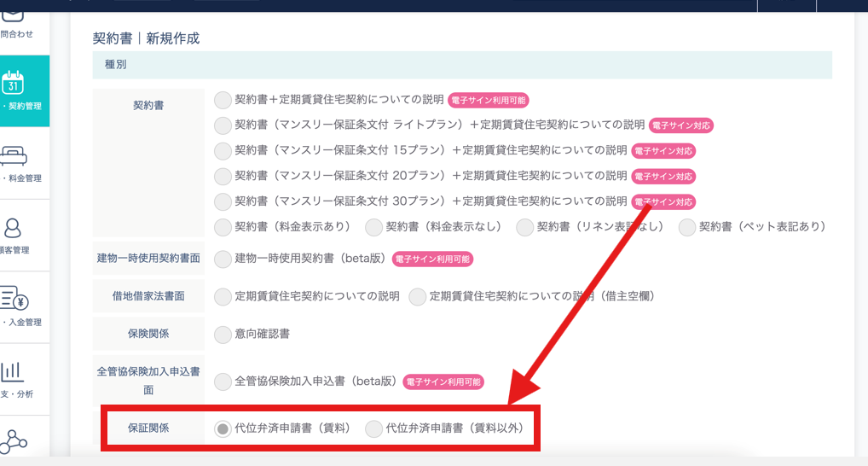The image size is (868, 466).
Task: Choose 代位弁済申請書（賃料以外） radio button
Action: [373, 428]
